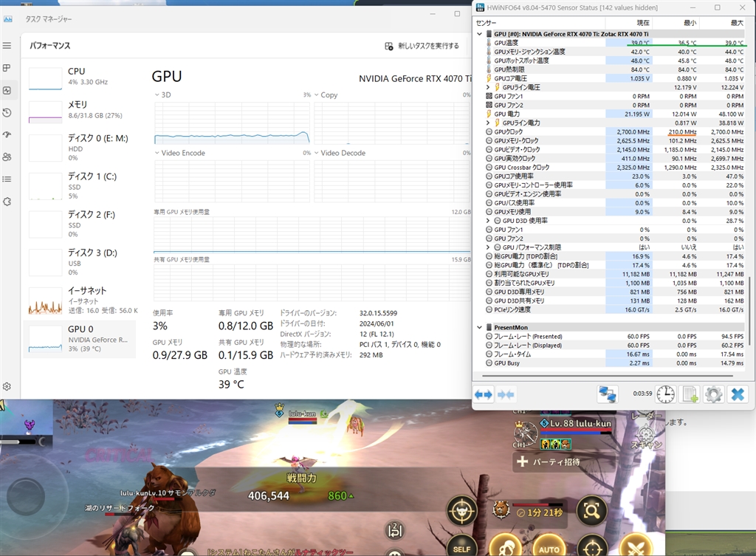Image resolution: width=756 pixels, height=556 pixels.
Task: Select the GPUコア電圧 sensor row
Action: coord(610,78)
